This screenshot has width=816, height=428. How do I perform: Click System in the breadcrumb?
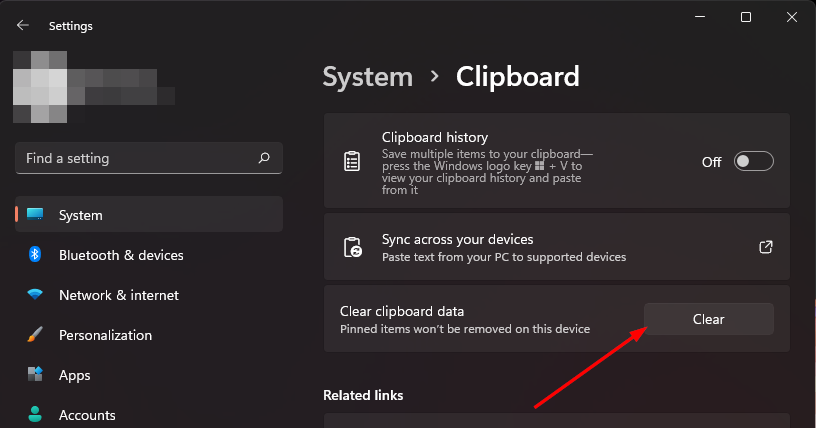point(367,77)
